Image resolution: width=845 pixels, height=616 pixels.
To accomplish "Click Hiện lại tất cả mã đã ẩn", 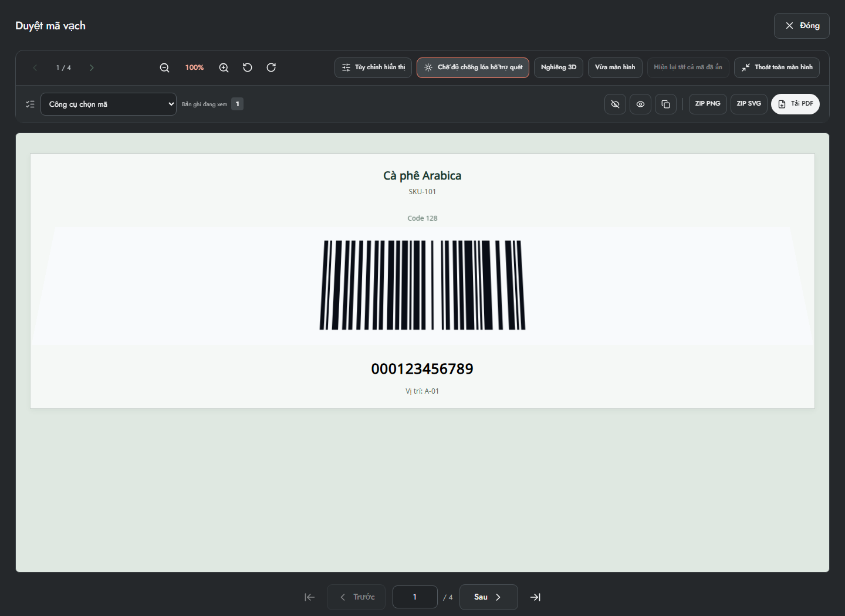I will point(688,67).
